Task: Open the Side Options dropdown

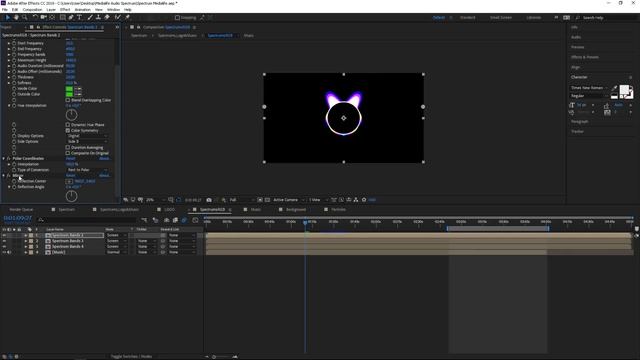Action: [87, 142]
